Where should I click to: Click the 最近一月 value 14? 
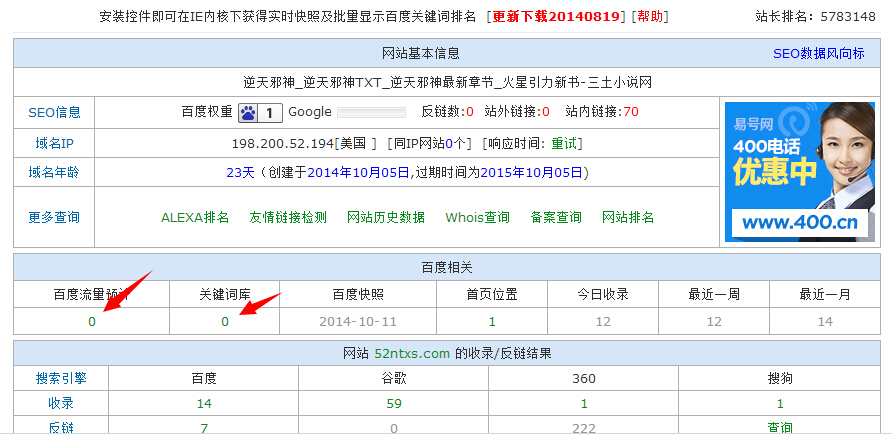pos(825,322)
